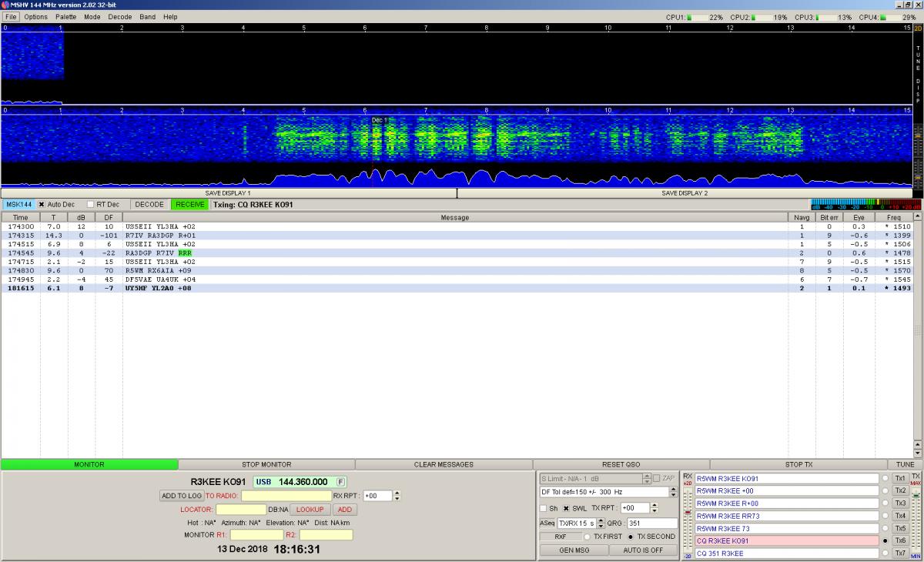Enable the RT Dec checkbox

90,205
